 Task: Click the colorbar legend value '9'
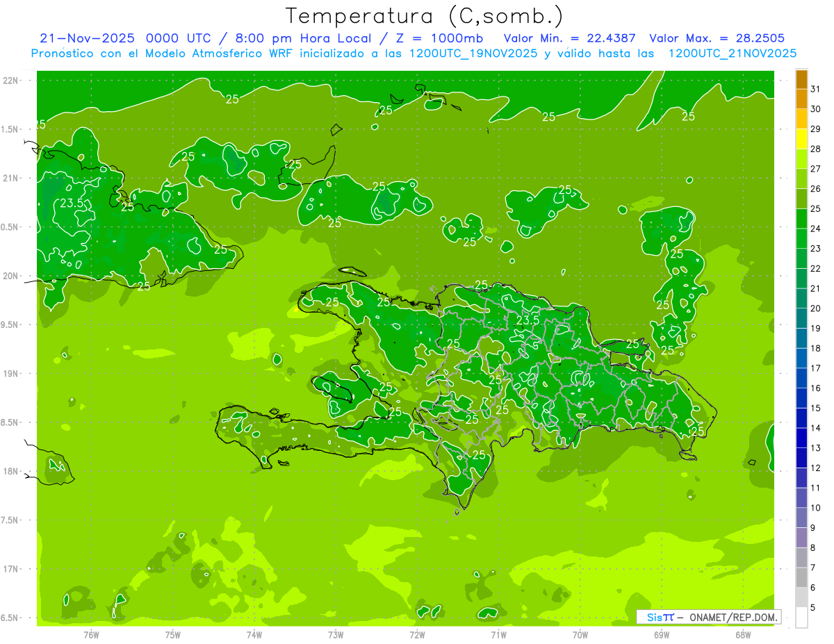click(x=813, y=528)
